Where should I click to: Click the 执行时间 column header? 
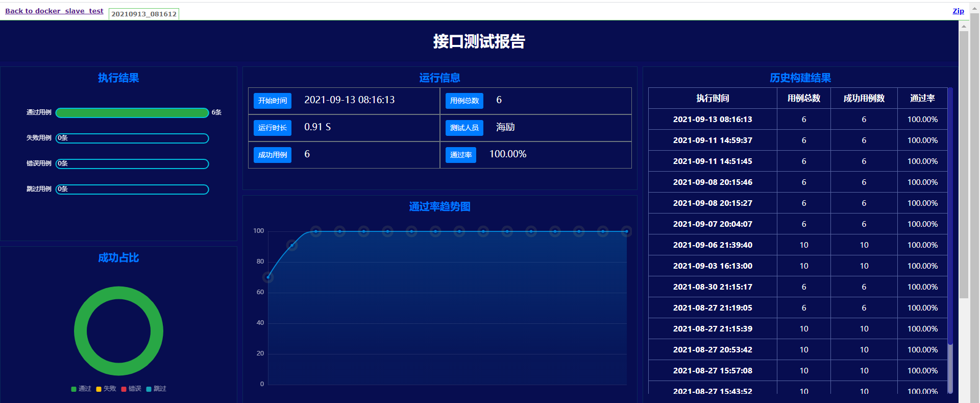713,98
